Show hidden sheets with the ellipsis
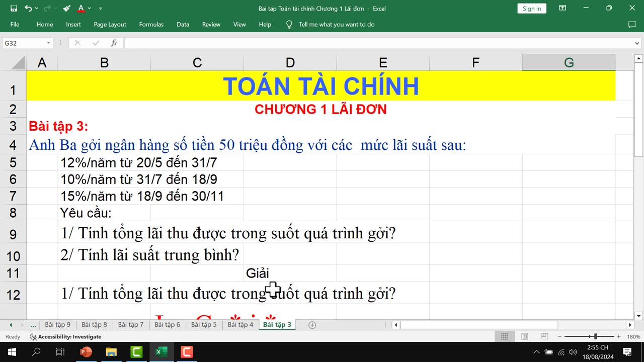 34,325
